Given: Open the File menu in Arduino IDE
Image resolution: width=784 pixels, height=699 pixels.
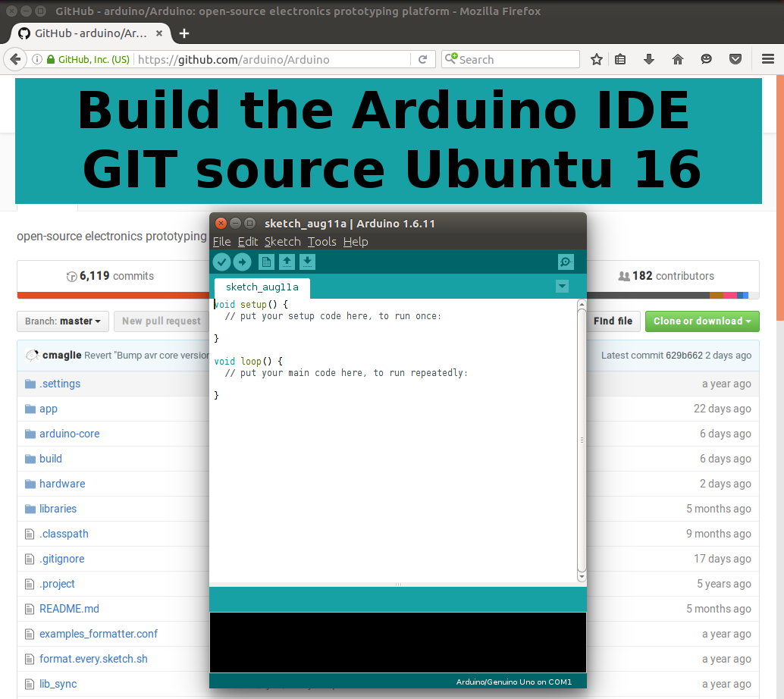Looking at the screenshot, I should [x=221, y=242].
